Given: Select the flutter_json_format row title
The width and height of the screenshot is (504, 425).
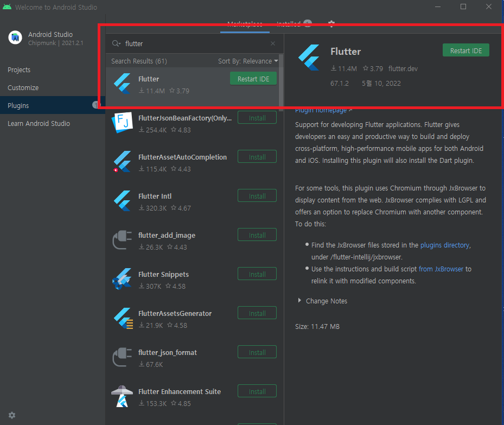Looking at the screenshot, I should 168,353.
